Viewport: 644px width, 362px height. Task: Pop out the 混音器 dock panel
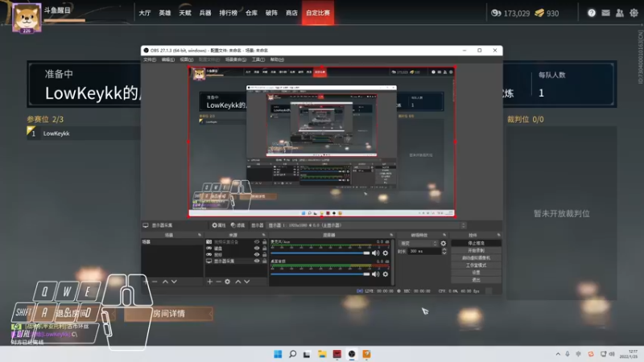coord(391,235)
